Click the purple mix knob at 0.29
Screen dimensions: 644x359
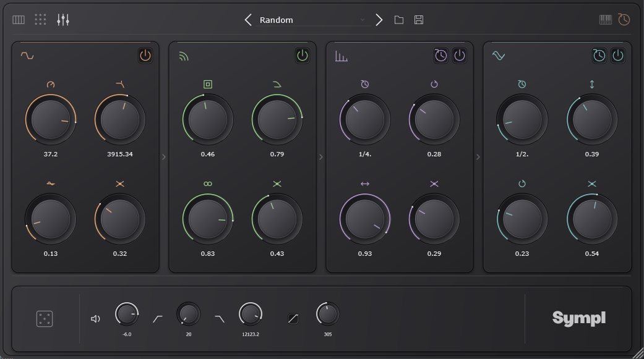point(434,219)
